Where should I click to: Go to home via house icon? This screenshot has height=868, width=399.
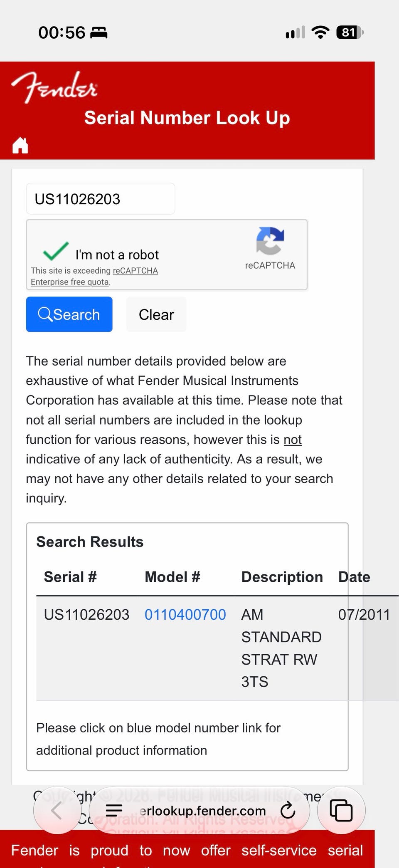click(x=20, y=145)
